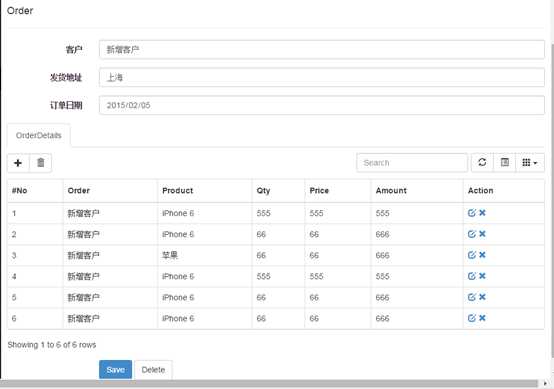
Task: Delete row 5 with the X icon
Action: pos(482,297)
